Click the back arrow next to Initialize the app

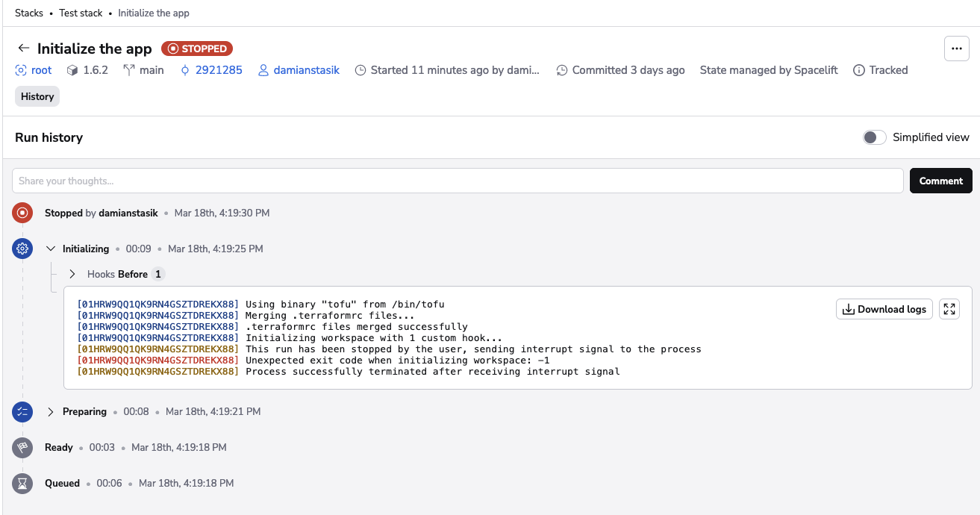[23, 48]
